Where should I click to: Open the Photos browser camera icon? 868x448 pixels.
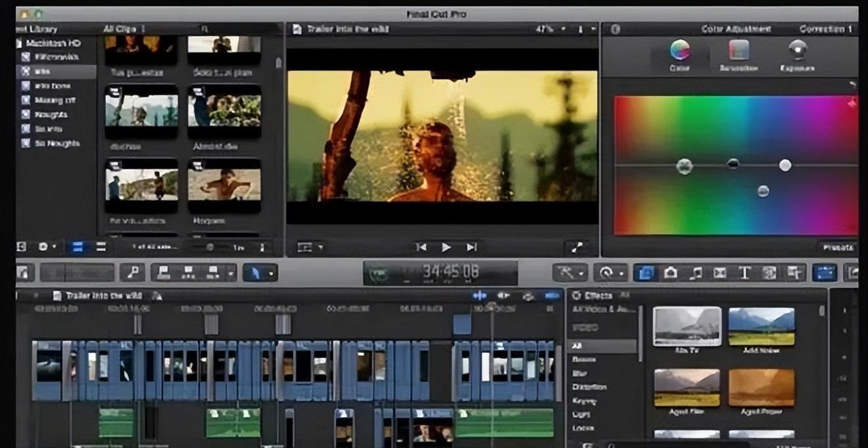pyautogui.click(x=670, y=273)
